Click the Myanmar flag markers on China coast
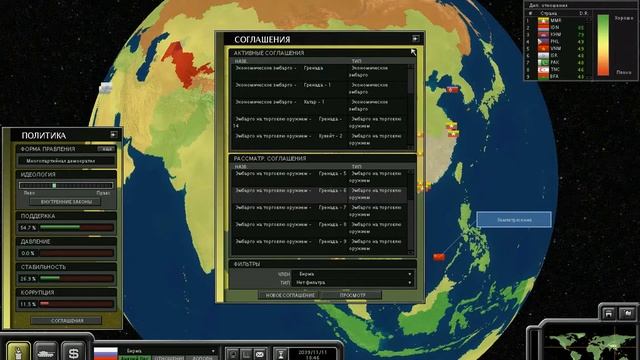 coord(451,129)
